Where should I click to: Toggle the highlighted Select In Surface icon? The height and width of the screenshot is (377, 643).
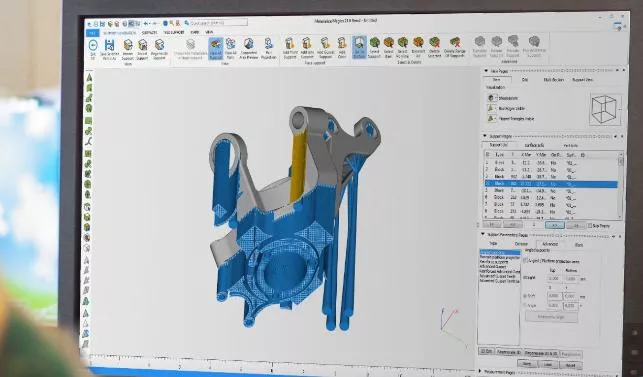pos(359,48)
